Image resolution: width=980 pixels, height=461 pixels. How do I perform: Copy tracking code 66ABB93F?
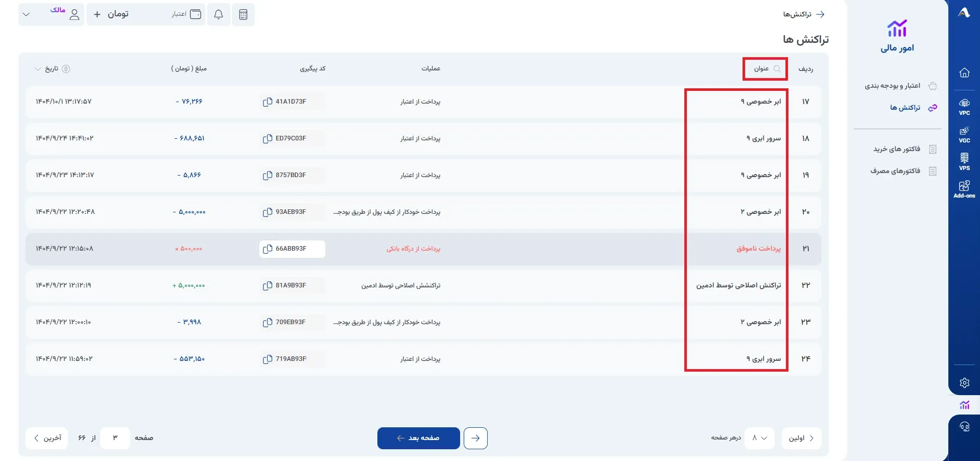pyautogui.click(x=267, y=249)
